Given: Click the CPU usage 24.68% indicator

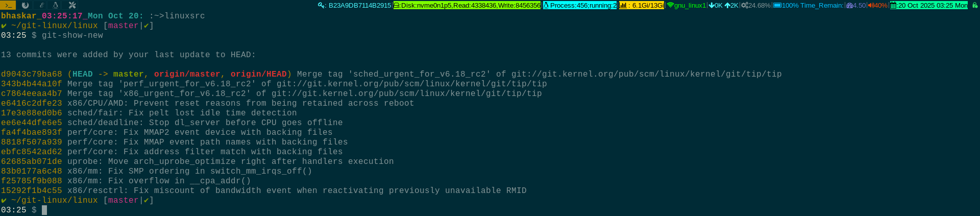Looking at the screenshot, I should (756, 5).
